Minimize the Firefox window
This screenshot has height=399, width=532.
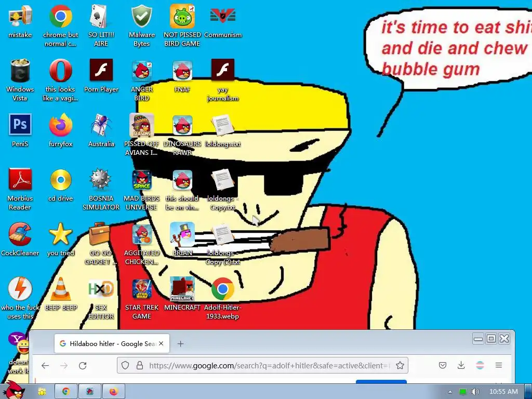click(478, 339)
